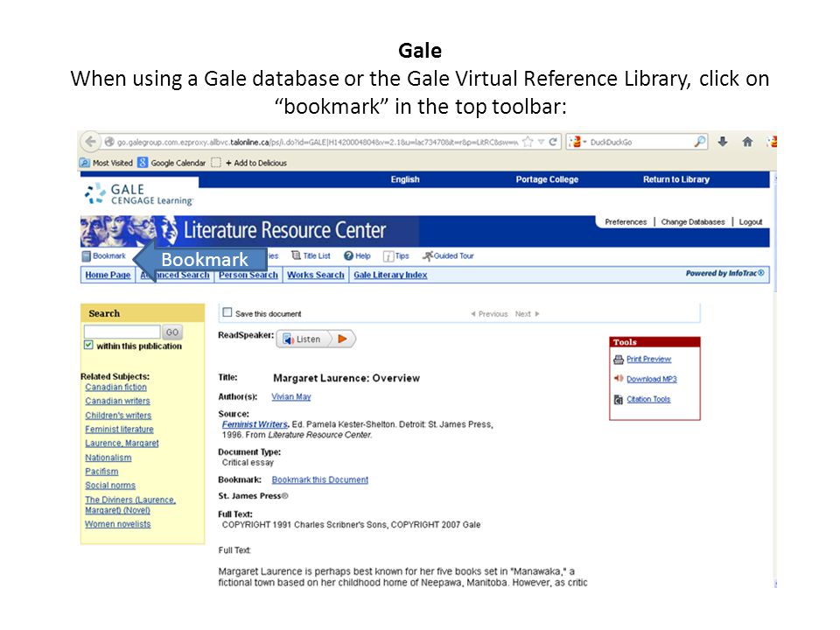Open Canadian writers related subject
Image resolution: width=840 pixels, height=630 pixels.
tap(117, 401)
